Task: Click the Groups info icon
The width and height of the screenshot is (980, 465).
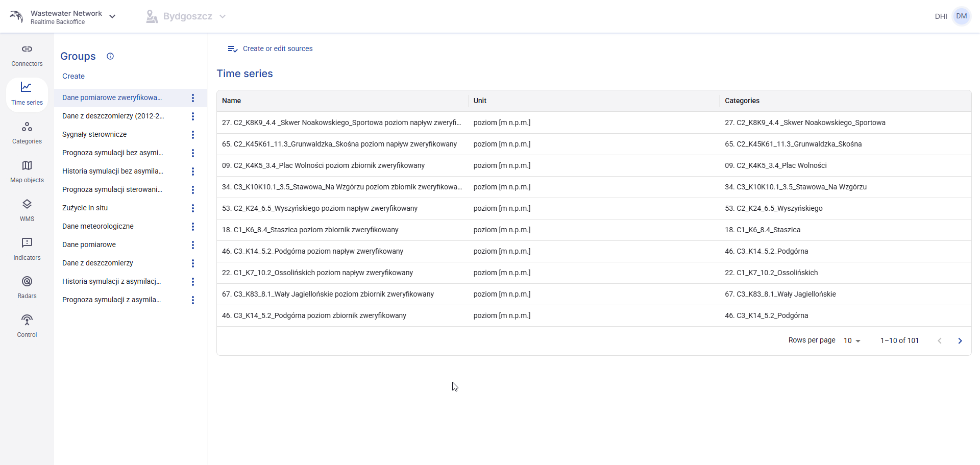Action: (110, 56)
